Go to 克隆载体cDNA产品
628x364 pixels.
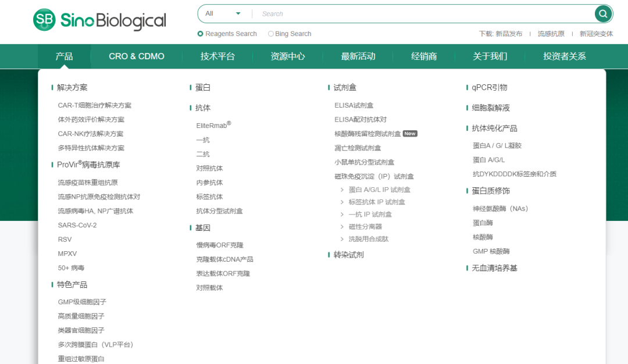pos(224,259)
